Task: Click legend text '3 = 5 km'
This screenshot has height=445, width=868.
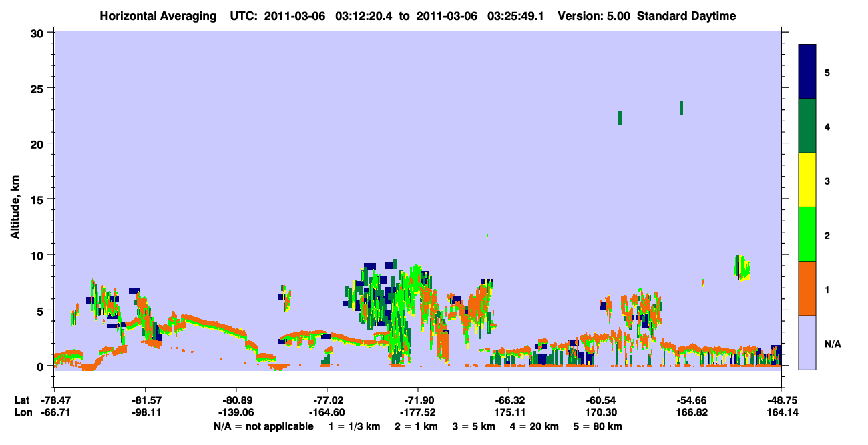Action: [474, 426]
